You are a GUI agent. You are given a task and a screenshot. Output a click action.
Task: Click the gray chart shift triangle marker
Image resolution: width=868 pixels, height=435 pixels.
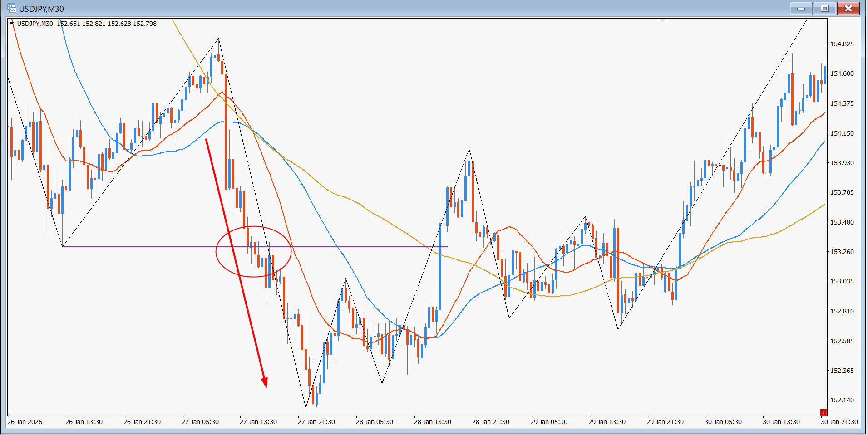point(663,20)
